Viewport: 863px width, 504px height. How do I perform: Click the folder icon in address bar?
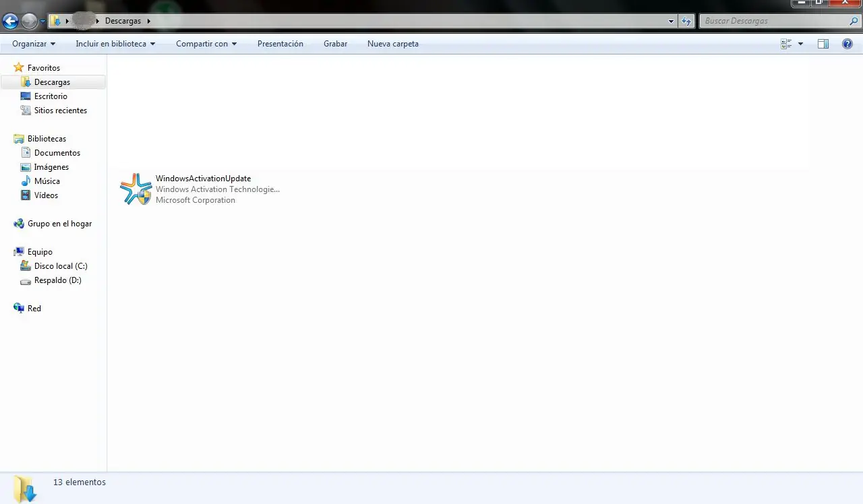57,21
